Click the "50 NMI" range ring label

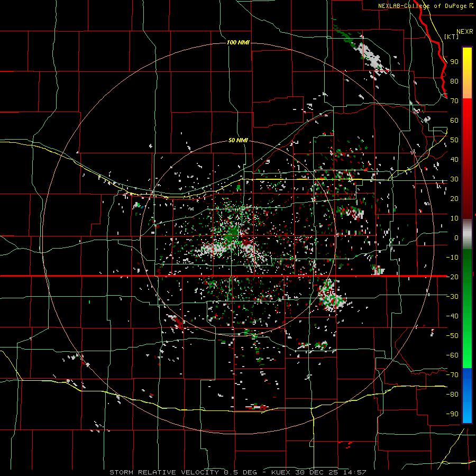tap(238, 140)
